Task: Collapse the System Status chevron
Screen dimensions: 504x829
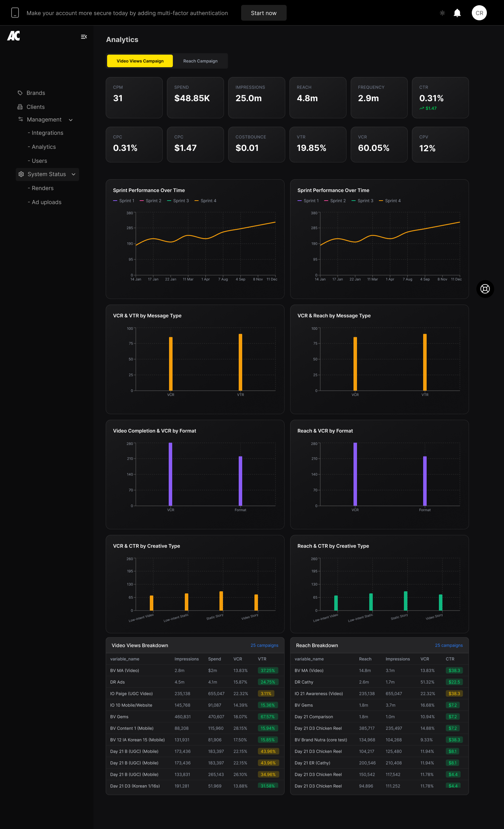Action: click(x=73, y=174)
